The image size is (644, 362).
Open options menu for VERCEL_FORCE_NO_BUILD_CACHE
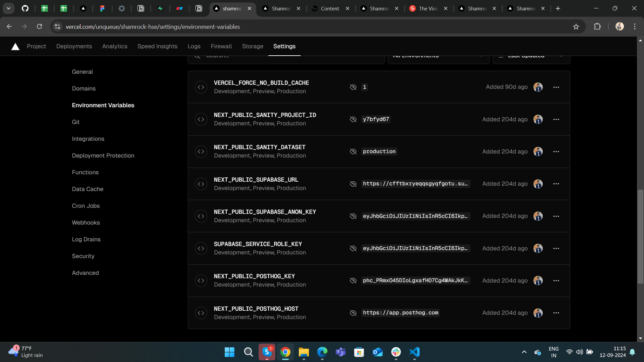click(x=556, y=87)
